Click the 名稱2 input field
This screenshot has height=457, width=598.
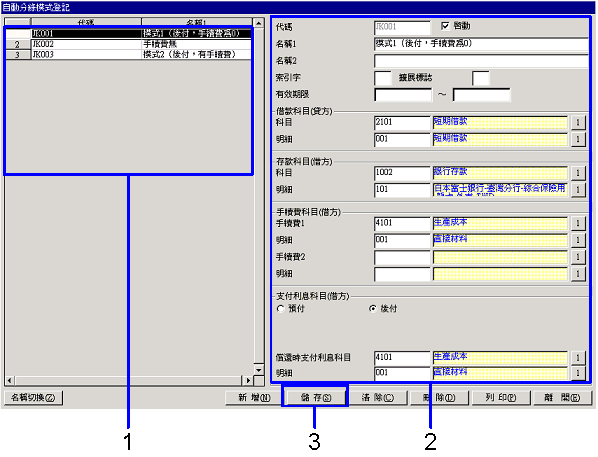(x=481, y=61)
